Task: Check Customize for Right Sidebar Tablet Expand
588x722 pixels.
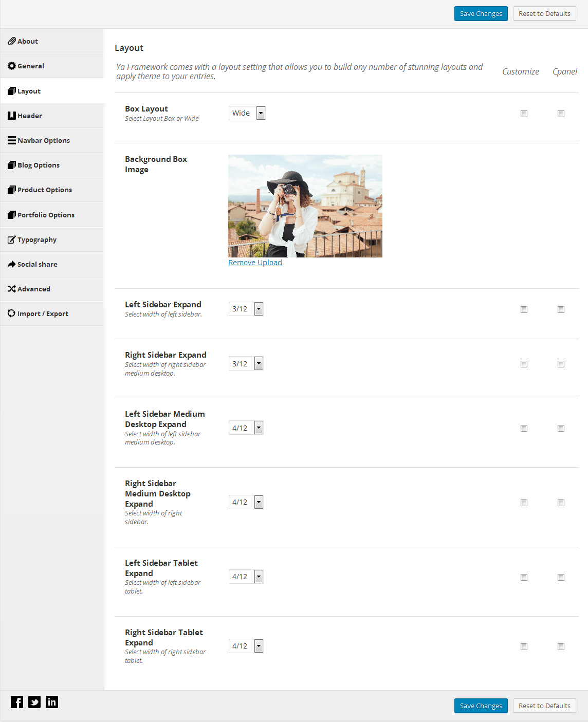Action: [524, 647]
